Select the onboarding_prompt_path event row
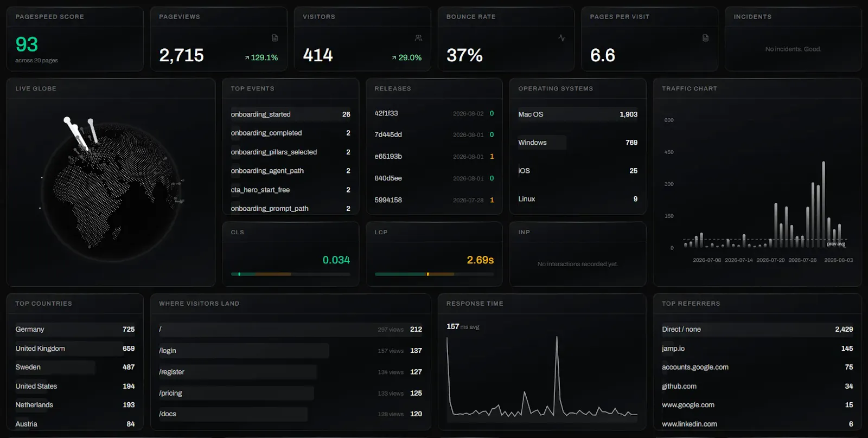The image size is (868, 438). point(291,208)
